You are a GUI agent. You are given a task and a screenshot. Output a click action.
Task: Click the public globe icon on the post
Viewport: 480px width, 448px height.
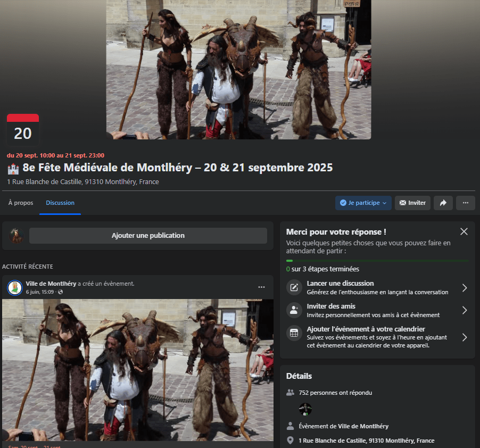coord(61,292)
